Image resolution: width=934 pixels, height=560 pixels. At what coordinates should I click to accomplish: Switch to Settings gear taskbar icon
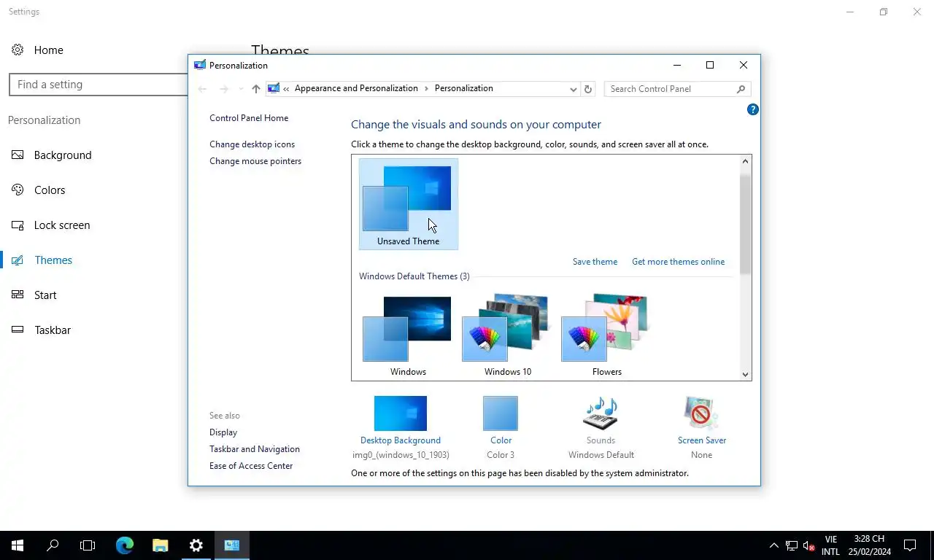point(196,545)
